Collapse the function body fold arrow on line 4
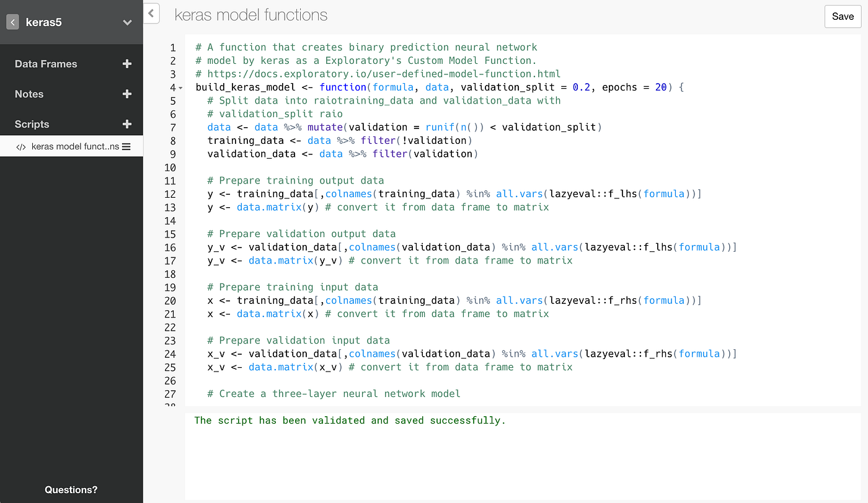This screenshot has height=503, width=868. (x=179, y=88)
